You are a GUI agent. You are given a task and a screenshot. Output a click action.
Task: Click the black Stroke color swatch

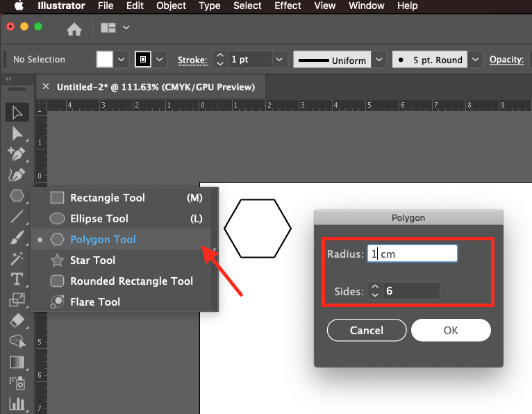(143, 60)
